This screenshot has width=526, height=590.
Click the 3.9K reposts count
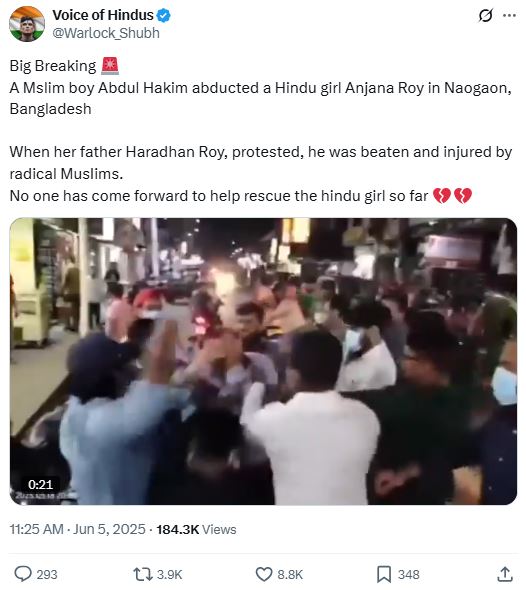coord(169,575)
